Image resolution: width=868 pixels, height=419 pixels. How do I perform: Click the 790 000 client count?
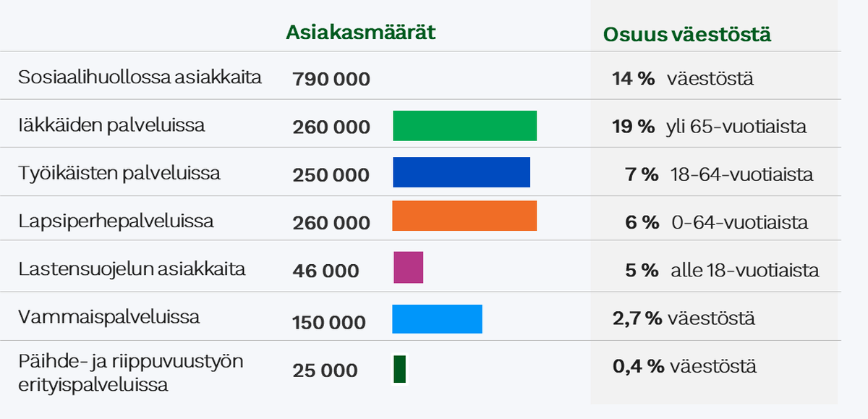331,80
